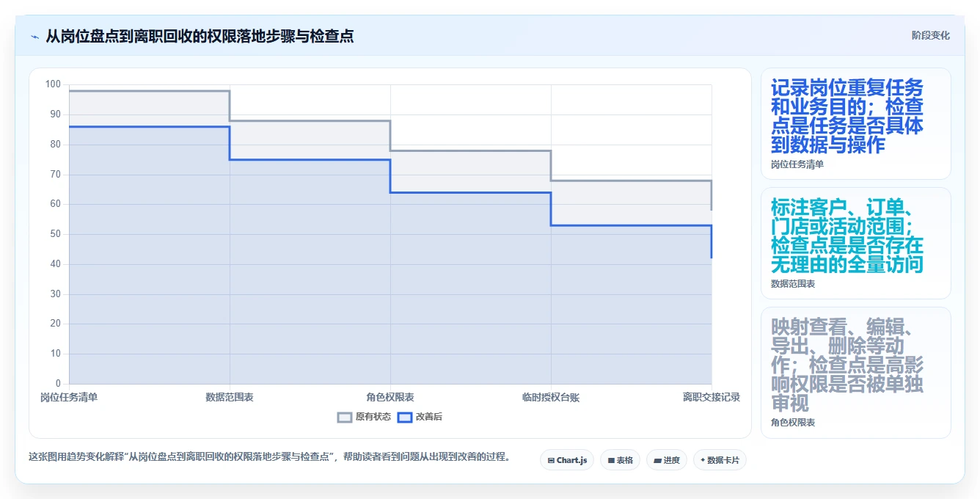Click the 阶段变化 label in header
Viewport: 980px width, 499px height.
[x=930, y=35]
